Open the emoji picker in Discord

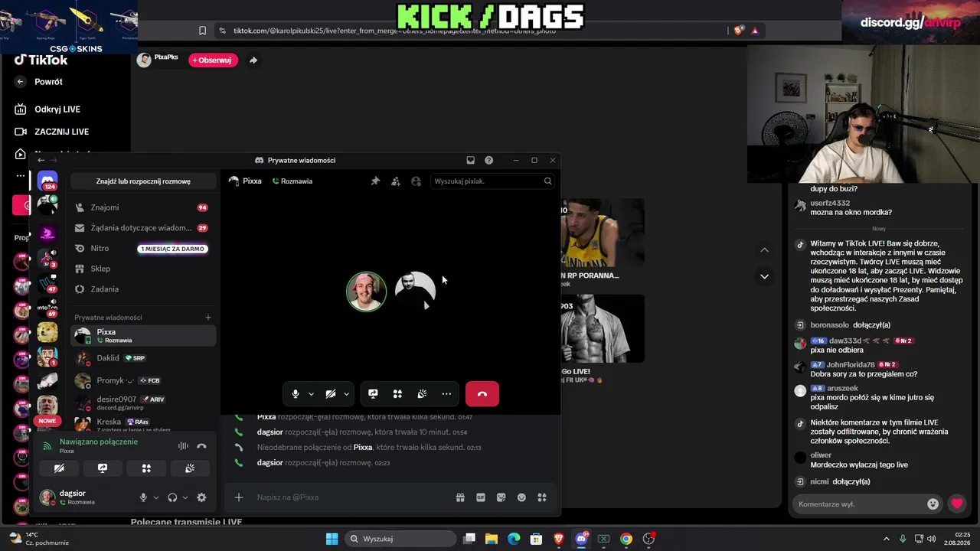(521, 497)
